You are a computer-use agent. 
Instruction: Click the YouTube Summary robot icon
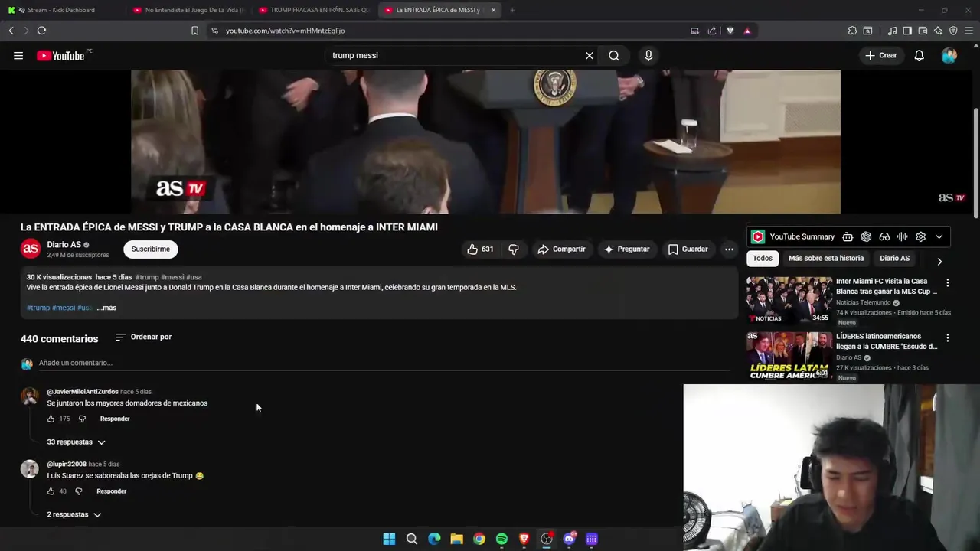tap(848, 236)
